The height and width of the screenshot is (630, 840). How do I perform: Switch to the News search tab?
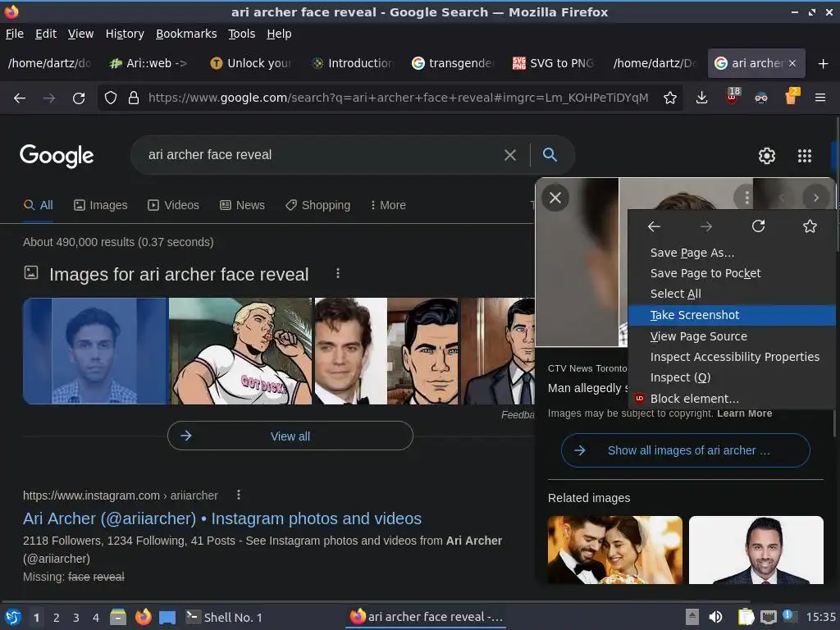[x=242, y=205]
